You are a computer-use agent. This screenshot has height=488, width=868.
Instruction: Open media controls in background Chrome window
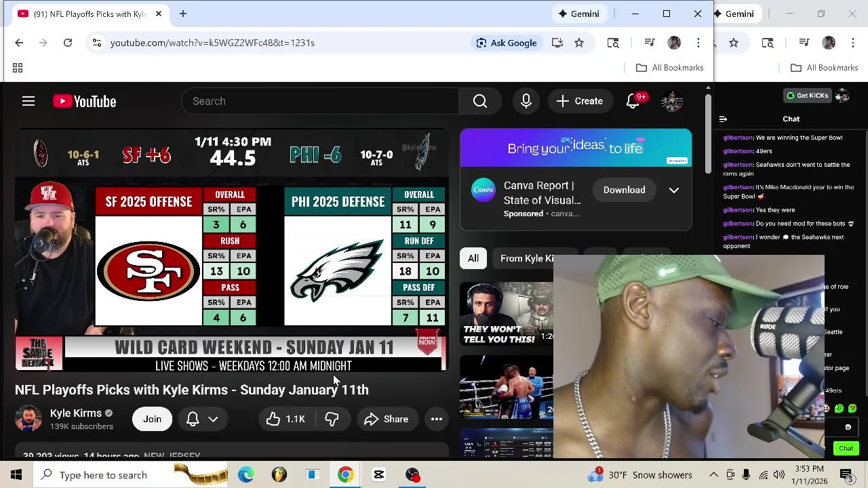[804, 43]
